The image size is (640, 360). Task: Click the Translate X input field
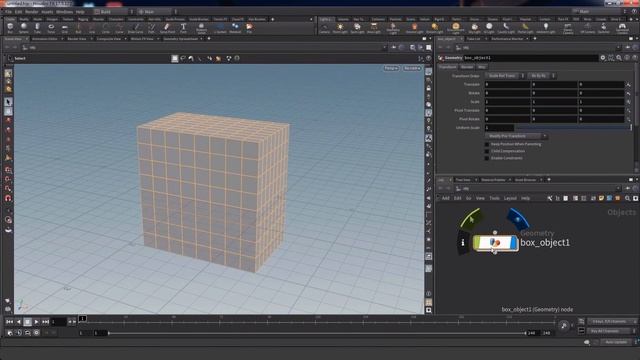click(507, 84)
